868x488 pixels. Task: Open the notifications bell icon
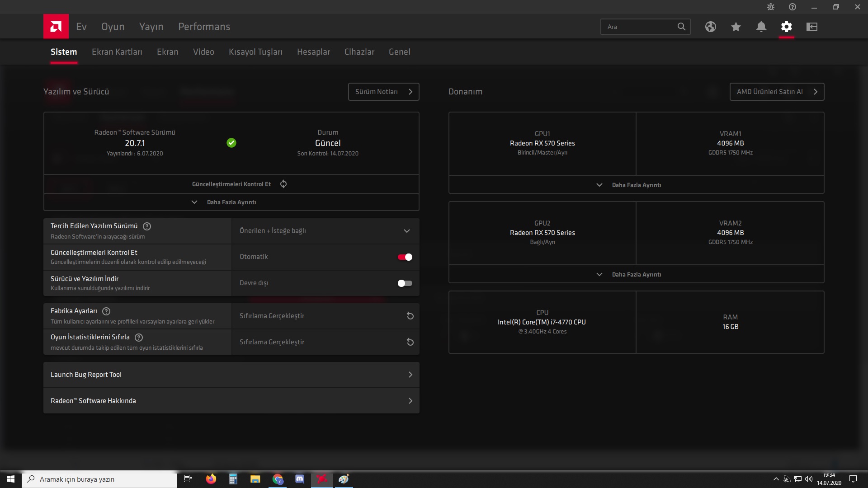pos(761,27)
